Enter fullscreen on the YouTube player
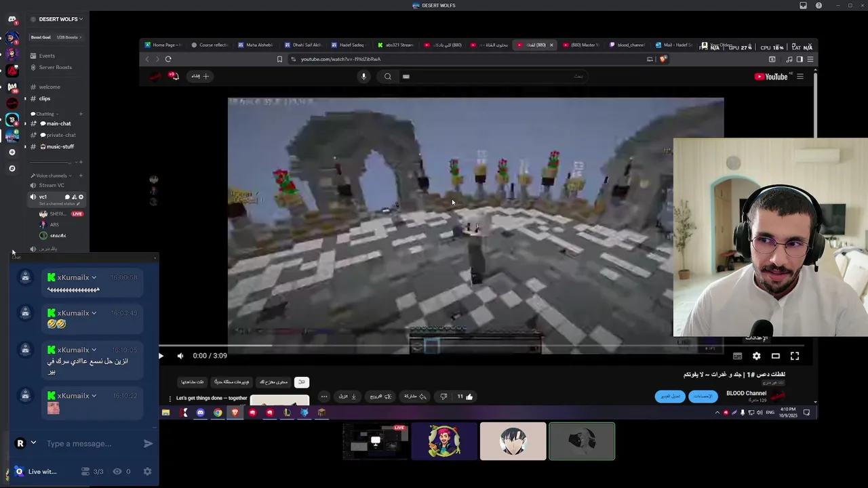Screen dimensions: 868x488 click(x=795, y=356)
